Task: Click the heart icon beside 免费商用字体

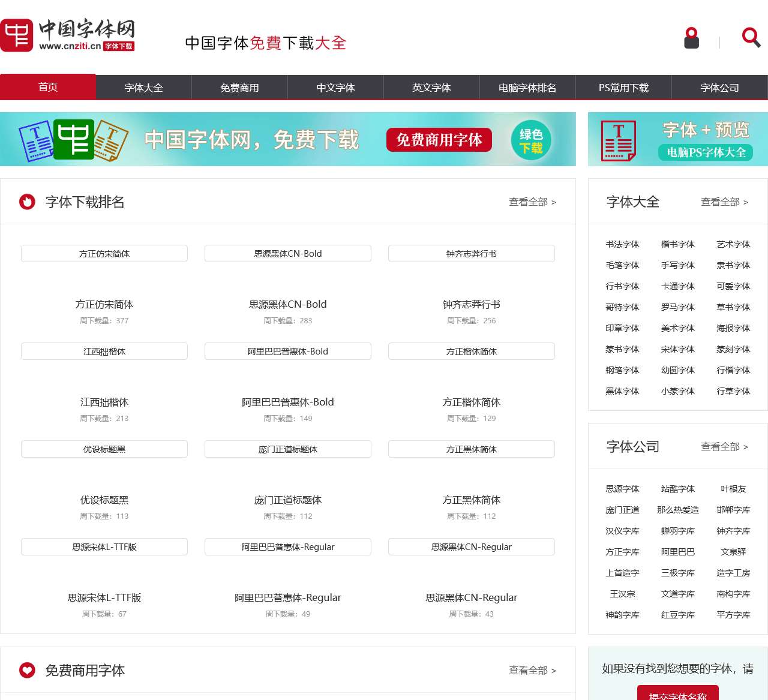Action: click(x=27, y=670)
